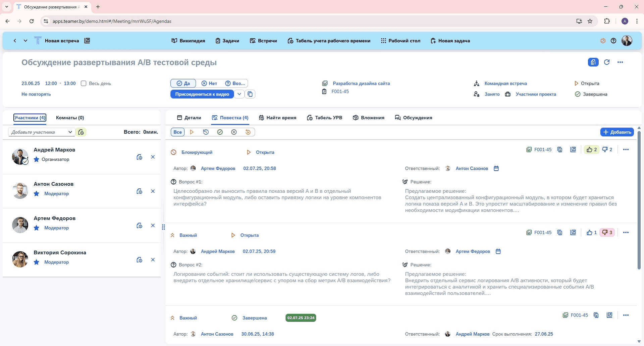This screenshot has height=346, width=644.
Task: Select the Нет attendance response
Action: point(209,83)
